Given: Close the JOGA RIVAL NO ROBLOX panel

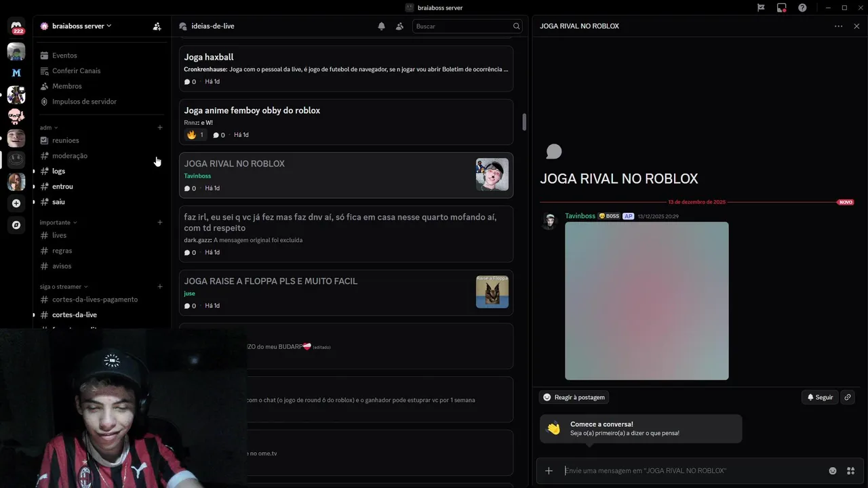Looking at the screenshot, I should coord(856,26).
